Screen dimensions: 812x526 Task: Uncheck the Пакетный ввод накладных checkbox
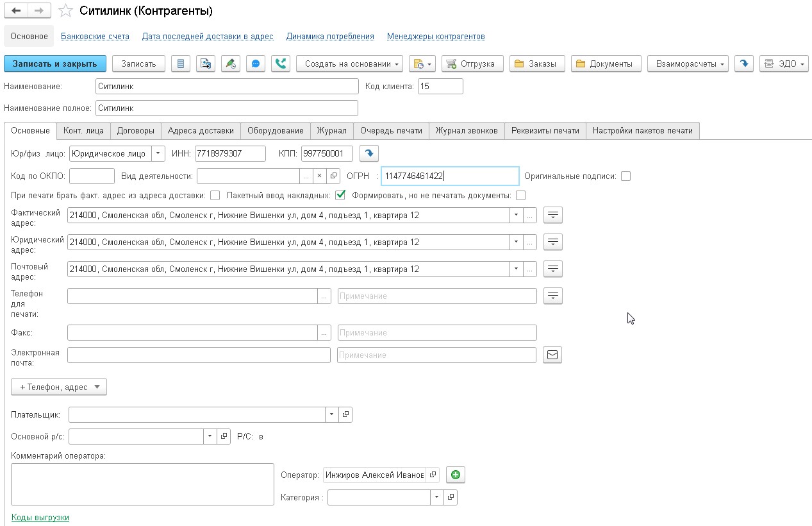(x=341, y=195)
